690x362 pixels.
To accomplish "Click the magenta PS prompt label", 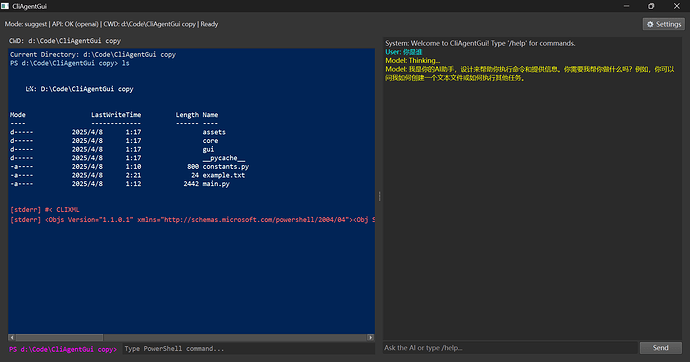I will (63, 349).
